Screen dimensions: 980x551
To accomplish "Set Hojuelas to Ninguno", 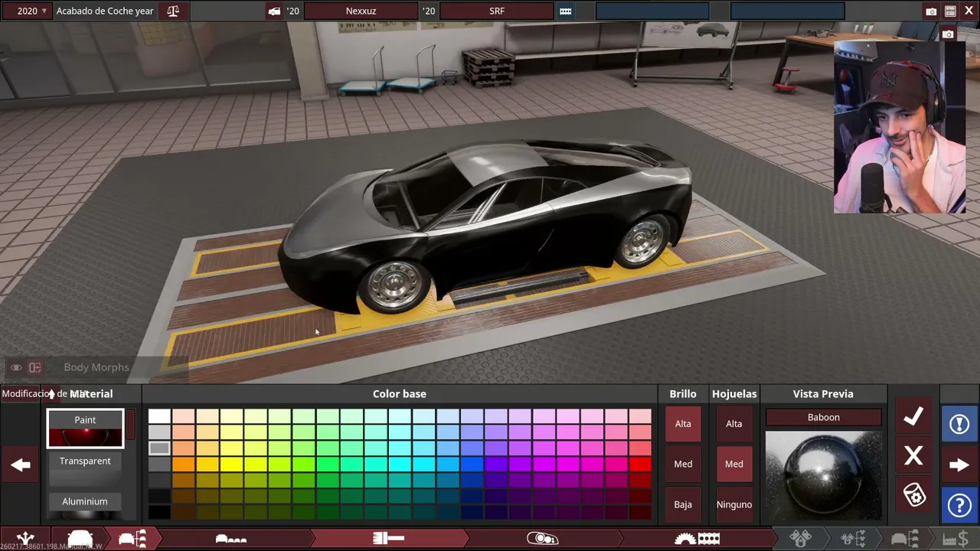I will 734,504.
